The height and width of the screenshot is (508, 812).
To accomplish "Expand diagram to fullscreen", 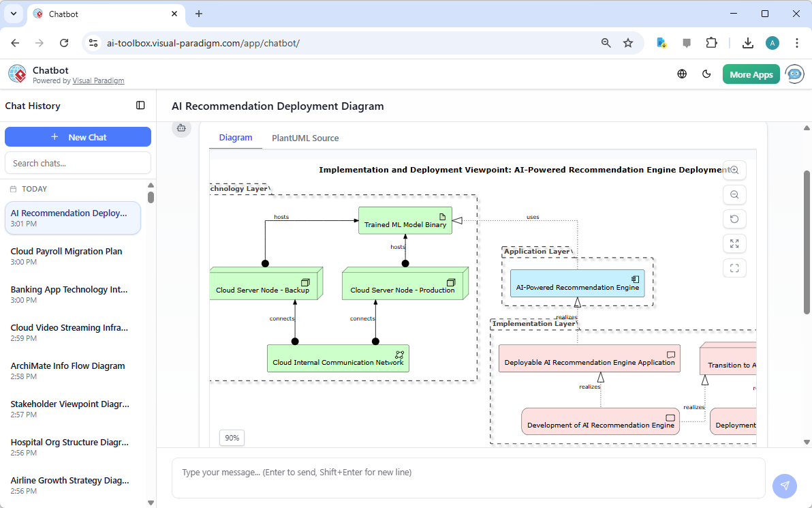I will [734, 243].
